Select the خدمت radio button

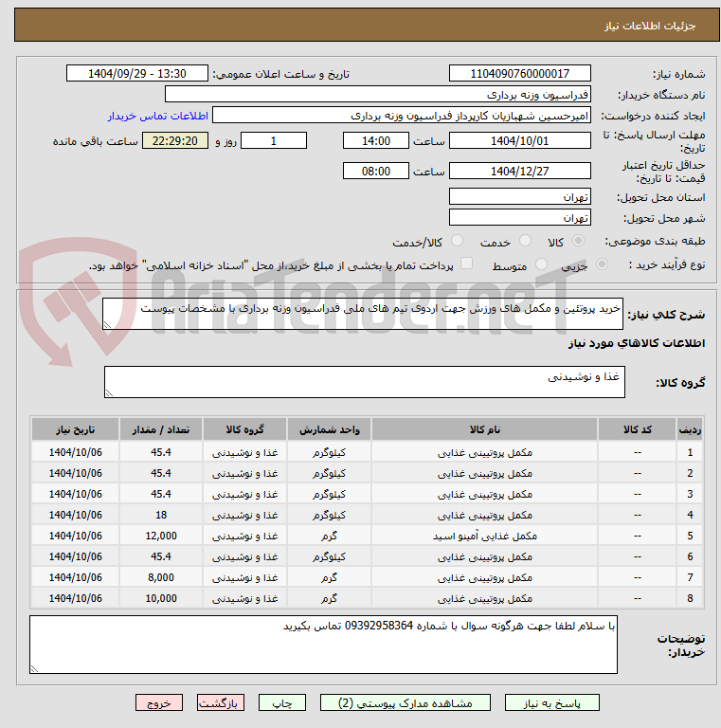click(x=525, y=241)
